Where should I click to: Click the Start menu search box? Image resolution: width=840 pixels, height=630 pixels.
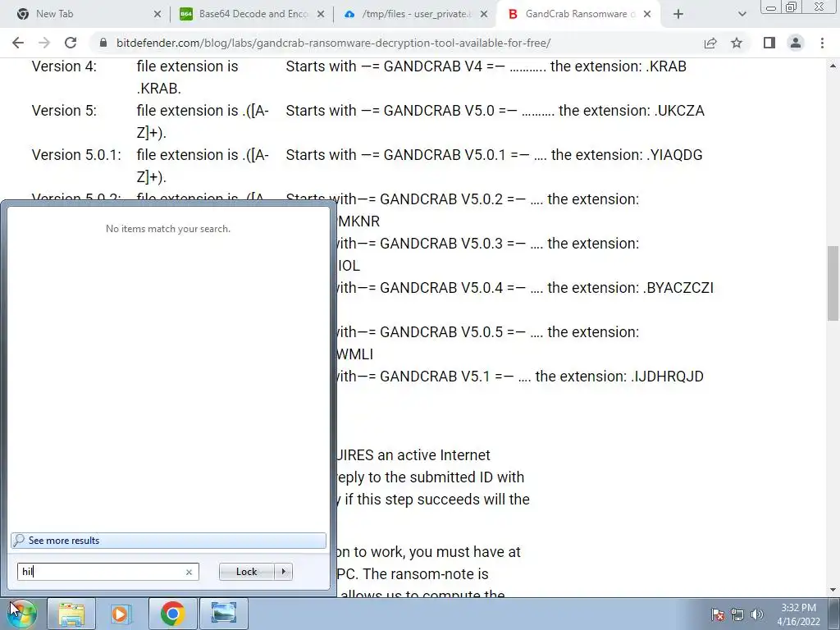point(107,572)
